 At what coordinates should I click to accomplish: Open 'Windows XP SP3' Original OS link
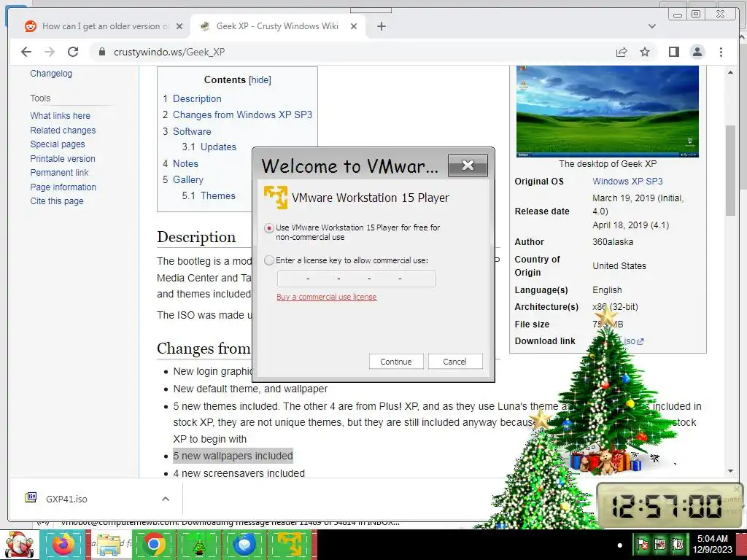point(627,182)
